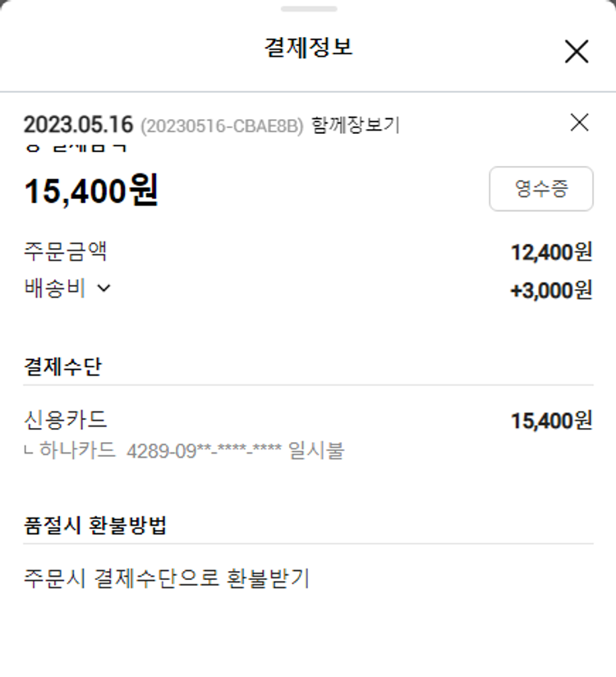Click the masked card number 4289-09**

(205, 450)
